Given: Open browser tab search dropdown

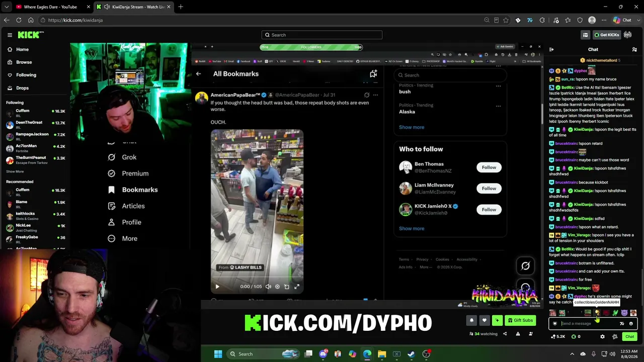Looking at the screenshot, I should coord(7,7).
